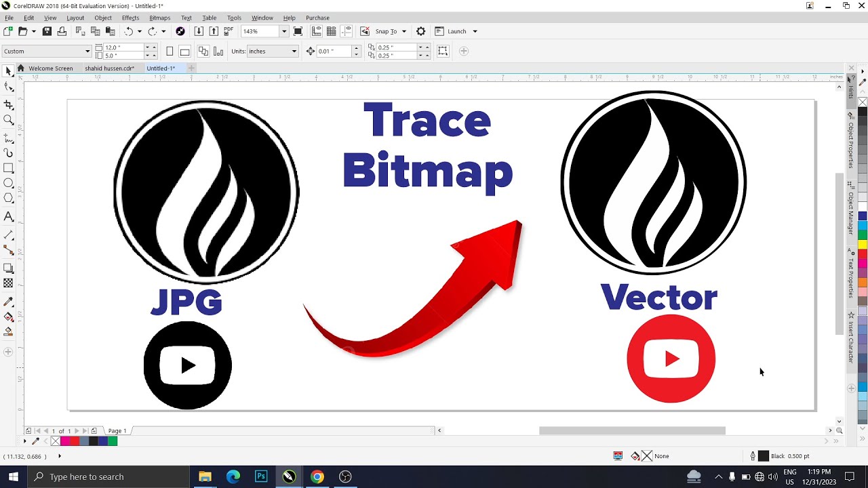Click the page width field
The image size is (868, 488).
pos(123,47)
